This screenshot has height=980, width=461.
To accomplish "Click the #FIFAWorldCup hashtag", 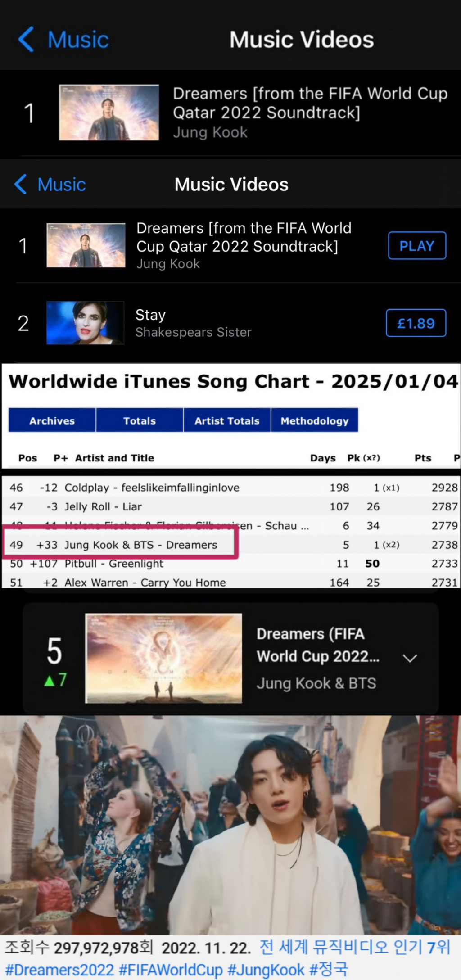I will [x=171, y=969].
